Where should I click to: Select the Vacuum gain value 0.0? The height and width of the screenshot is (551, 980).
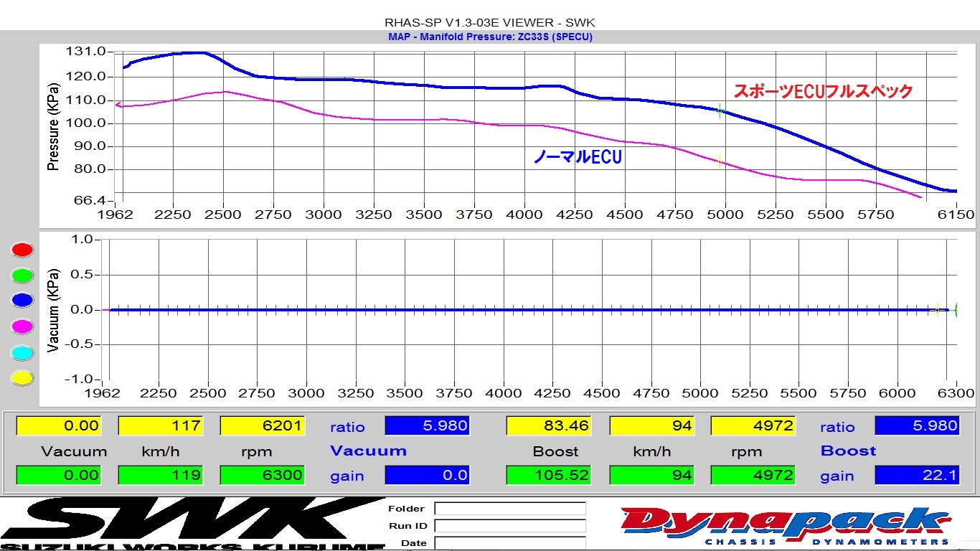point(427,475)
